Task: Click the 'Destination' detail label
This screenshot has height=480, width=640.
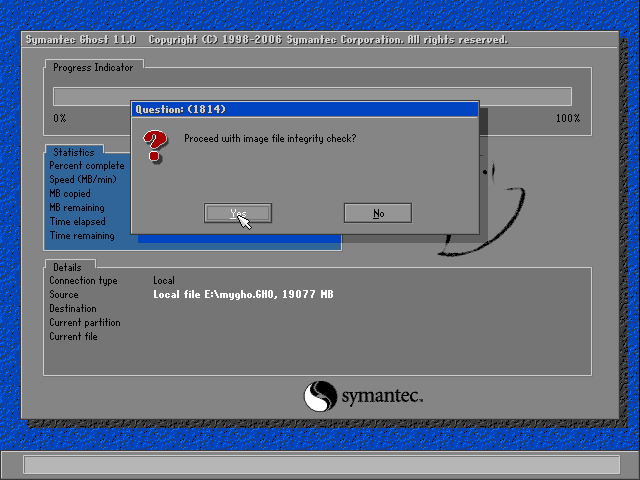Action: click(x=73, y=308)
